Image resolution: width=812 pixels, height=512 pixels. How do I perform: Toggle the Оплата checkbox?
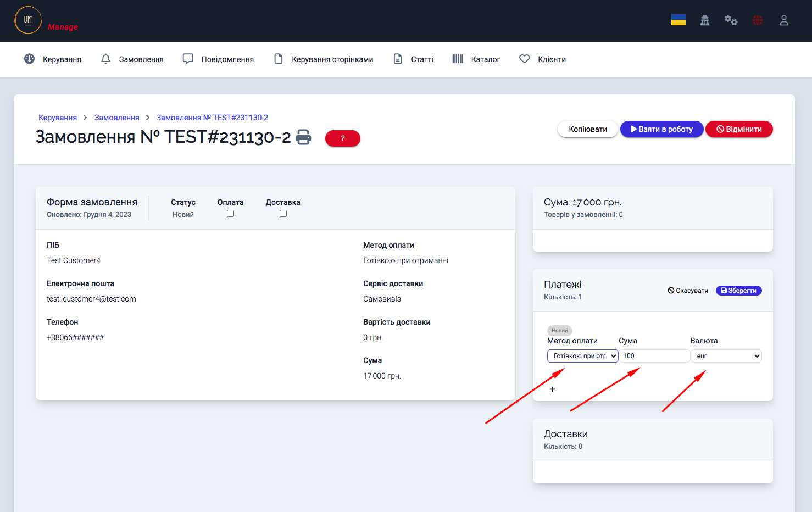tap(230, 214)
